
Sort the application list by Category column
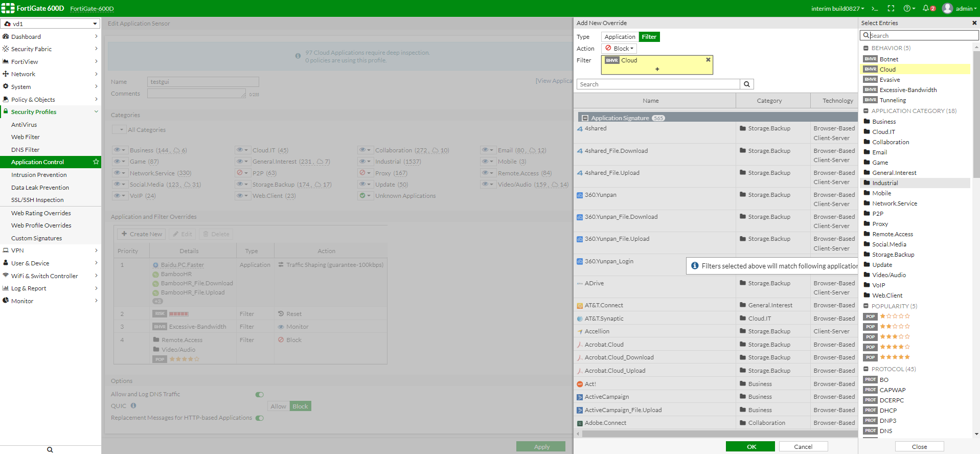click(773, 101)
